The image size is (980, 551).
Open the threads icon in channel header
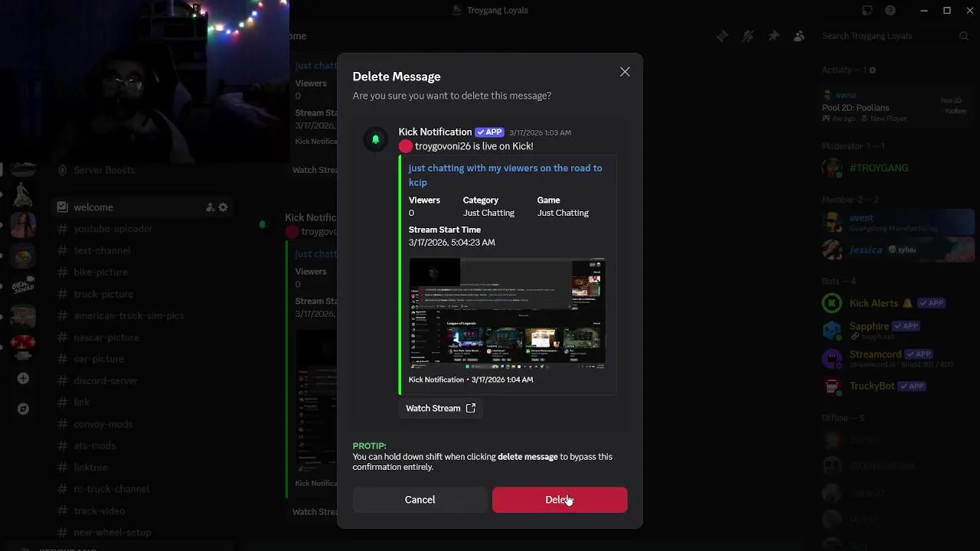tap(722, 36)
